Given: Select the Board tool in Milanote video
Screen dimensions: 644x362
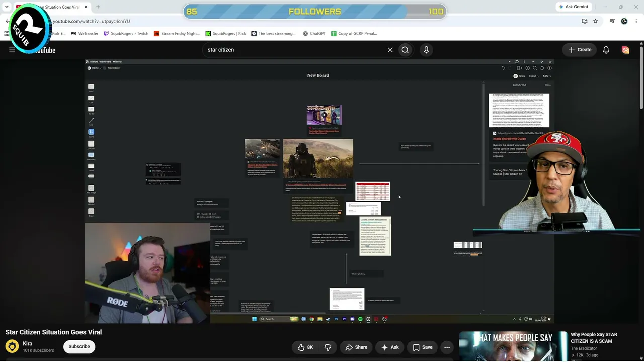Looking at the screenshot, I should coord(91,133).
